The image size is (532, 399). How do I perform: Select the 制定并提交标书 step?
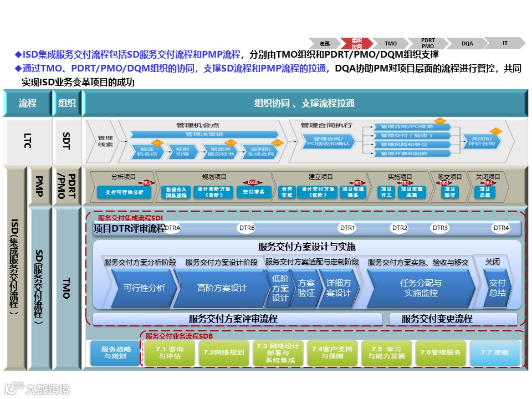pos(221,152)
